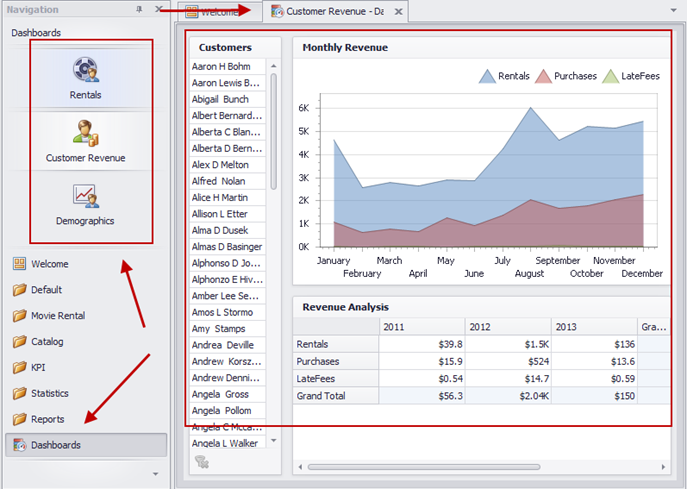The height and width of the screenshot is (489, 687).
Task: Open the Reports folder group
Action: click(x=47, y=420)
